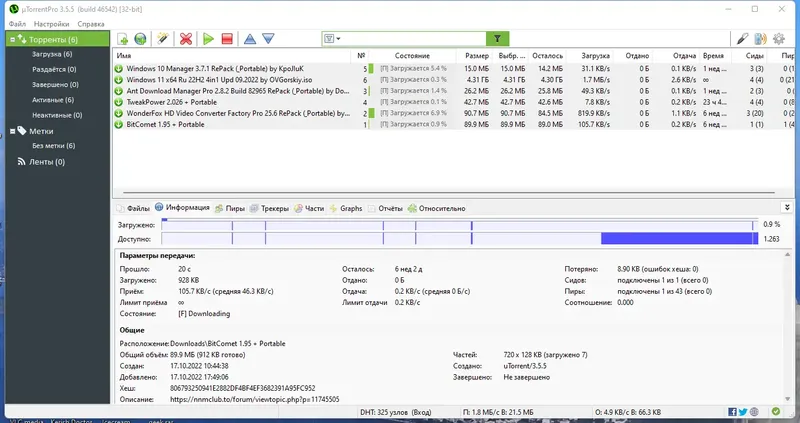This screenshot has width=800, height=423.
Task: Select Завершено (0) in the sidebar
Action: (55, 85)
